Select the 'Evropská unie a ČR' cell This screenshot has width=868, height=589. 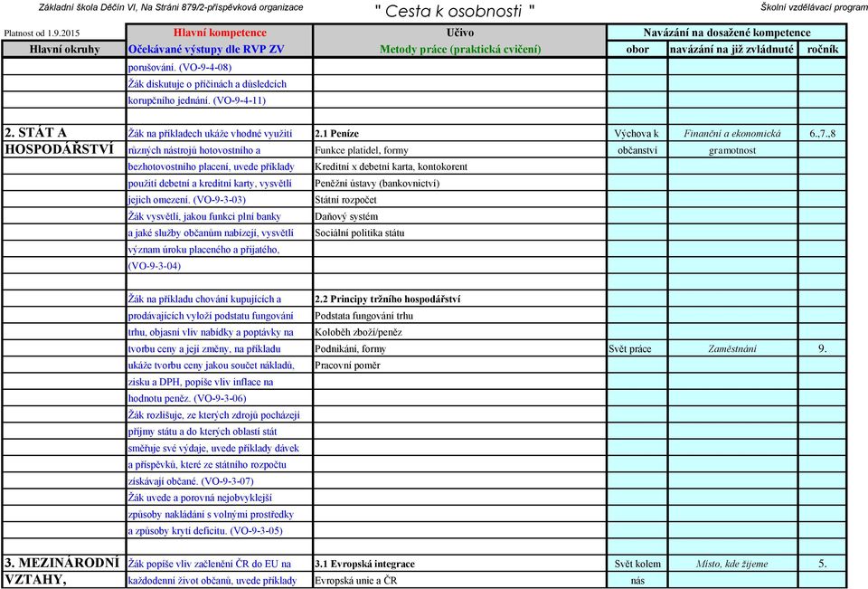460,580
